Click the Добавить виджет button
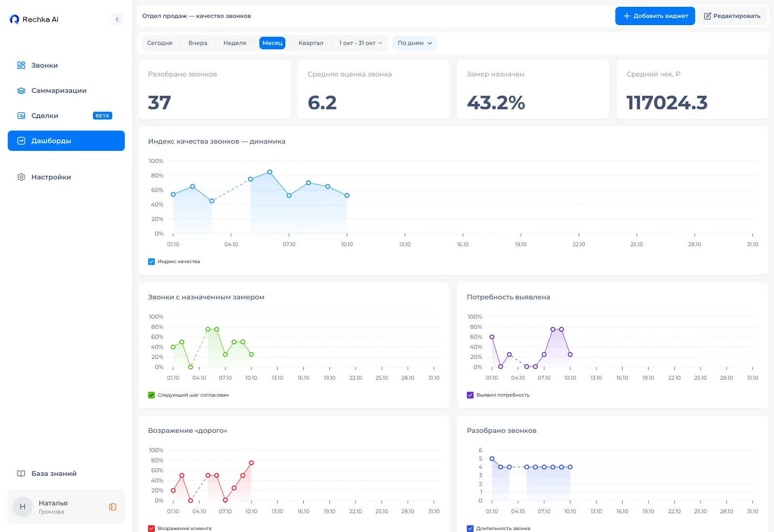 tap(655, 16)
